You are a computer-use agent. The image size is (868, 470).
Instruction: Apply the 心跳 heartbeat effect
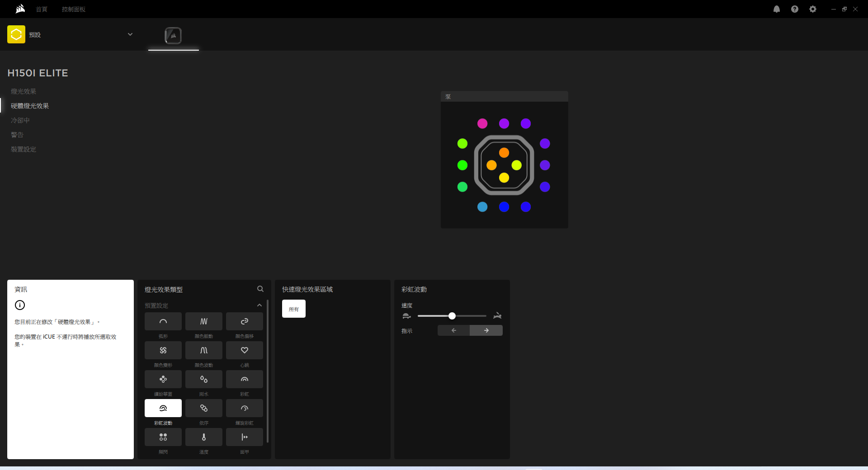click(244, 350)
